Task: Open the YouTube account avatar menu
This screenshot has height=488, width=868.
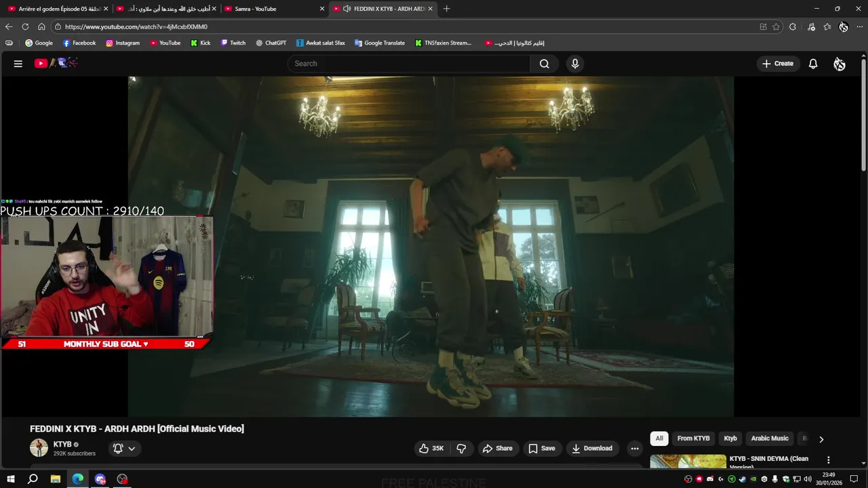Action: [x=840, y=64]
